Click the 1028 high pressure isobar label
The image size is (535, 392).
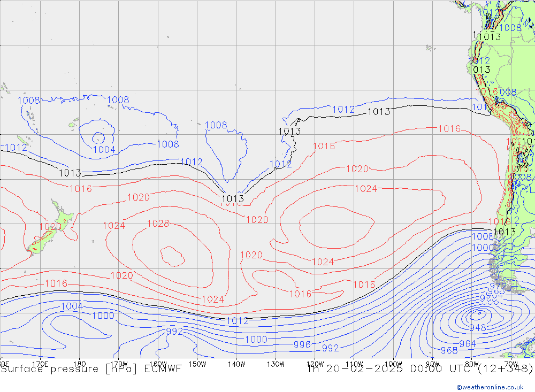(x=158, y=224)
